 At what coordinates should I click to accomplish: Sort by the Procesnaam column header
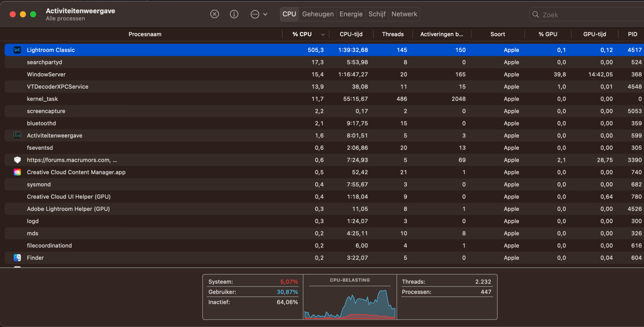[x=145, y=34]
